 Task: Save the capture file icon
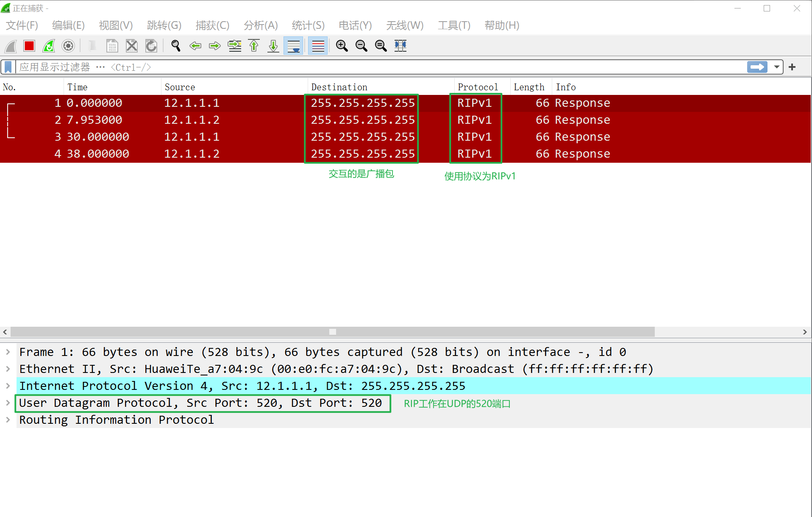(x=112, y=46)
